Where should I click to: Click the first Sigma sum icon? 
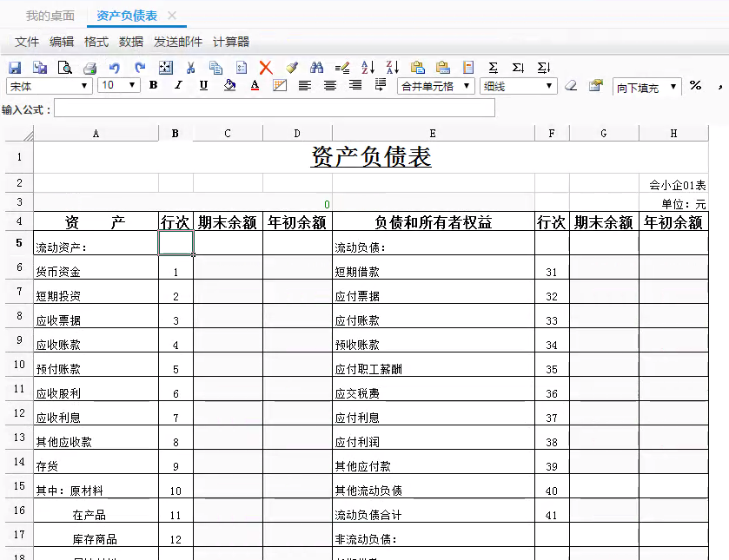click(494, 68)
